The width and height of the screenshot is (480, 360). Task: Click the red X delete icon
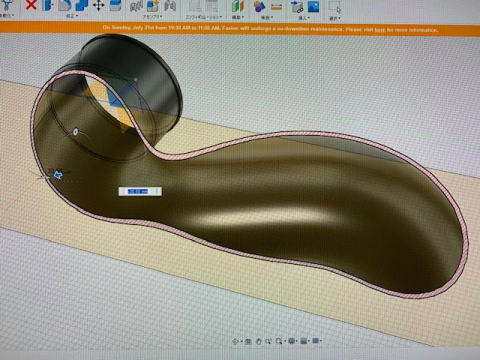tap(31, 5)
